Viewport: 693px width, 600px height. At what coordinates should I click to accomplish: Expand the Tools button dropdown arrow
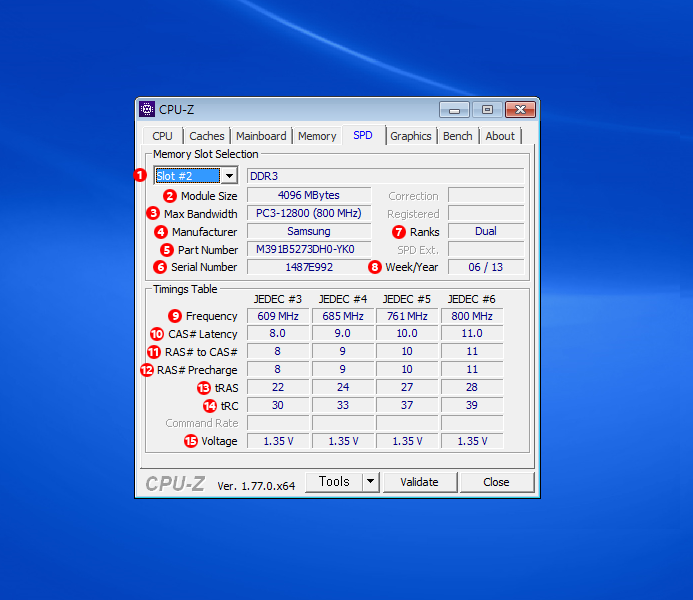[370, 482]
